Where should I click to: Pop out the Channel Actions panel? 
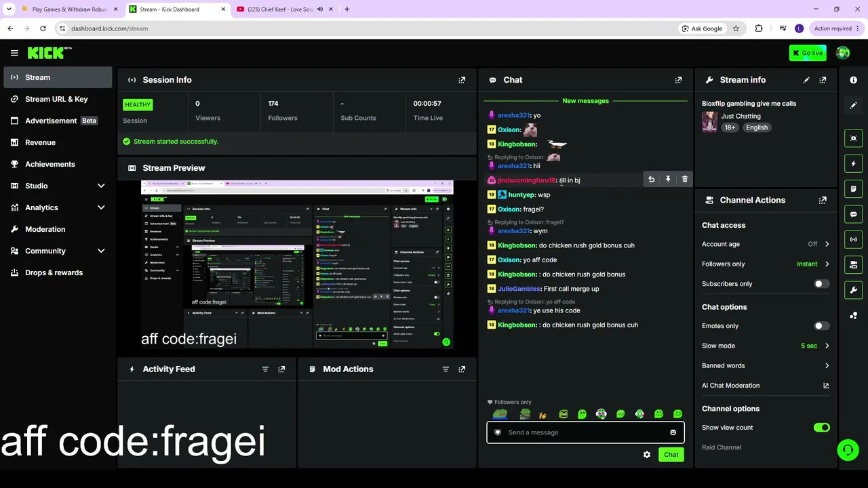[823, 201]
